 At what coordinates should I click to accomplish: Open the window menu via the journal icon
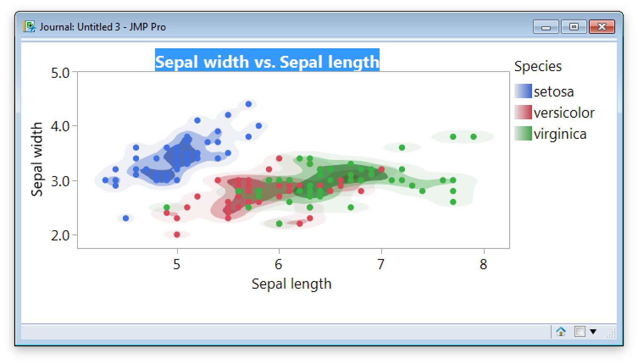pyautogui.click(x=30, y=26)
